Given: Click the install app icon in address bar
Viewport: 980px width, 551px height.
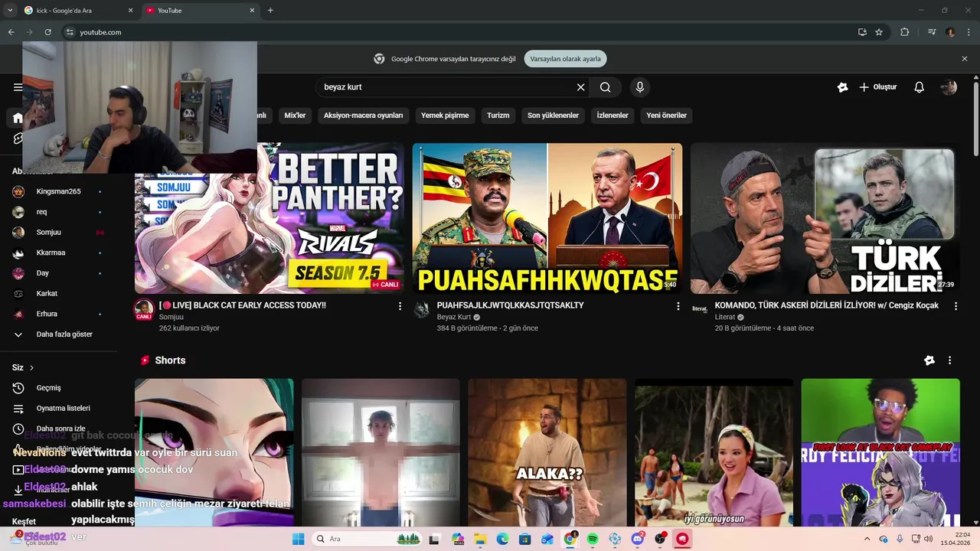Looking at the screenshot, I should point(862,32).
